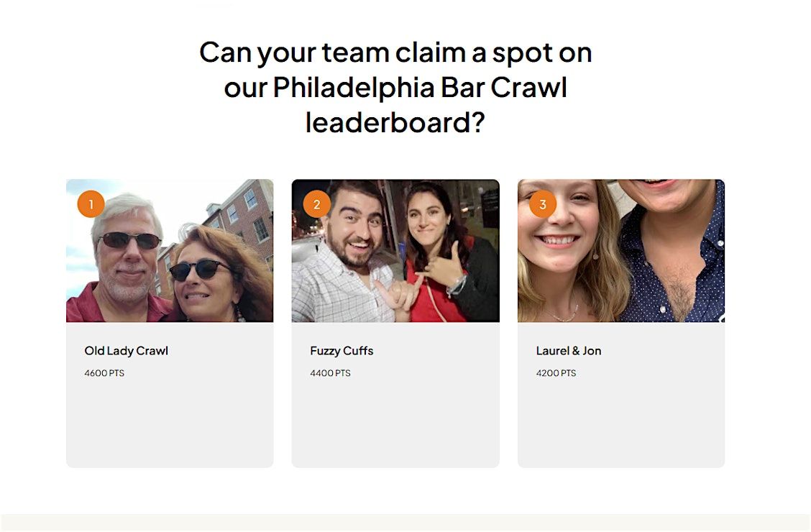Open the Old Lady Crawl team photo
811x532 pixels.
tap(170, 251)
